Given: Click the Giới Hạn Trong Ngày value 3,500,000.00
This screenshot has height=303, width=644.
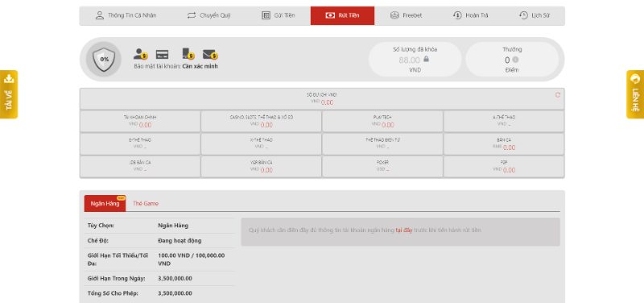Looking at the screenshot, I should point(175,279).
